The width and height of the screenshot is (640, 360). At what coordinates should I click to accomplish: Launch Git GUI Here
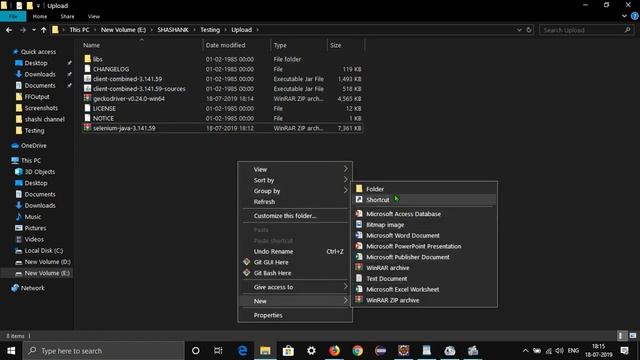coord(295,262)
